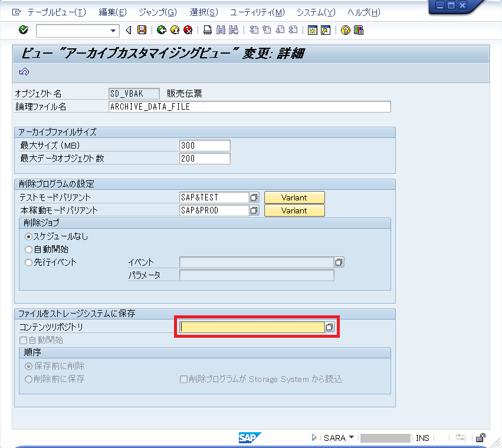Screen dimensions: 502x448
Task: Select the 削除前に保存 radio button
Action: [28, 379]
